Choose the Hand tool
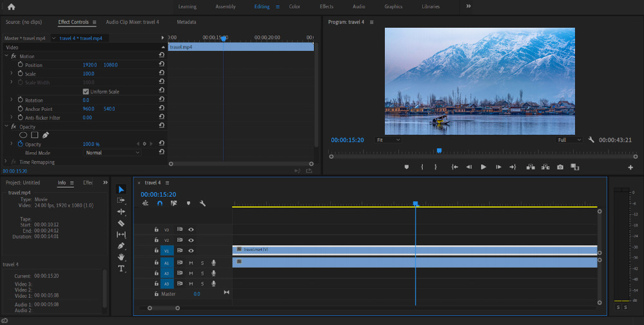Screen dimensions: 644x325 coord(121,257)
